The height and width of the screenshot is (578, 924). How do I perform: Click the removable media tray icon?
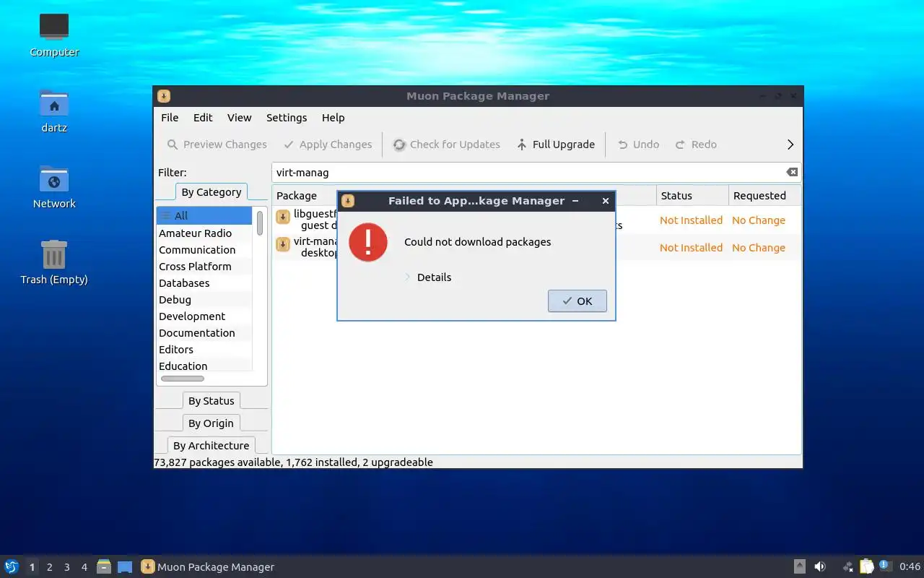[800, 567]
